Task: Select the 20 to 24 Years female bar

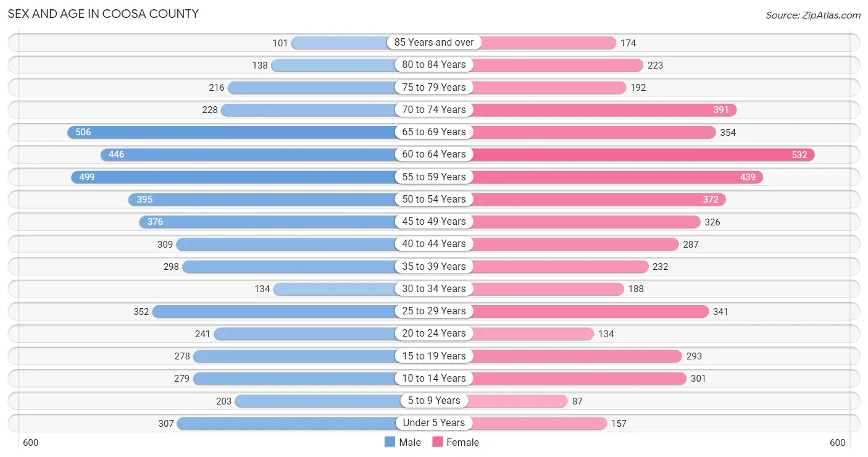Action: pos(532,333)
